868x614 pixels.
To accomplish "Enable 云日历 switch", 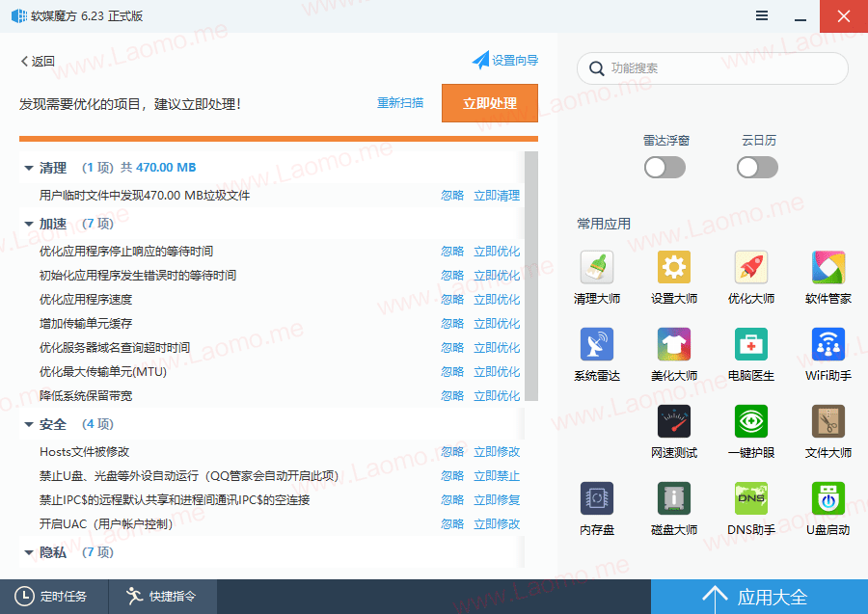I will coord(757,168).
